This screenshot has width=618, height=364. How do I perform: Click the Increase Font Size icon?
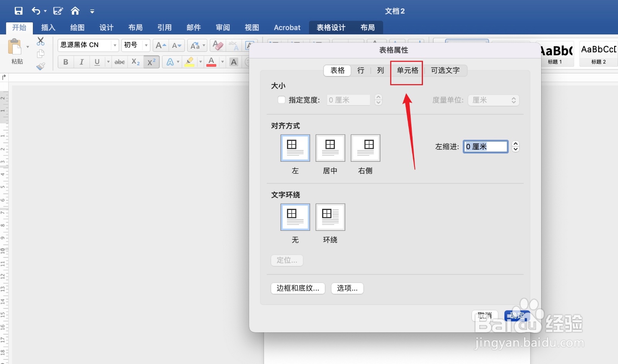(161, 46)
